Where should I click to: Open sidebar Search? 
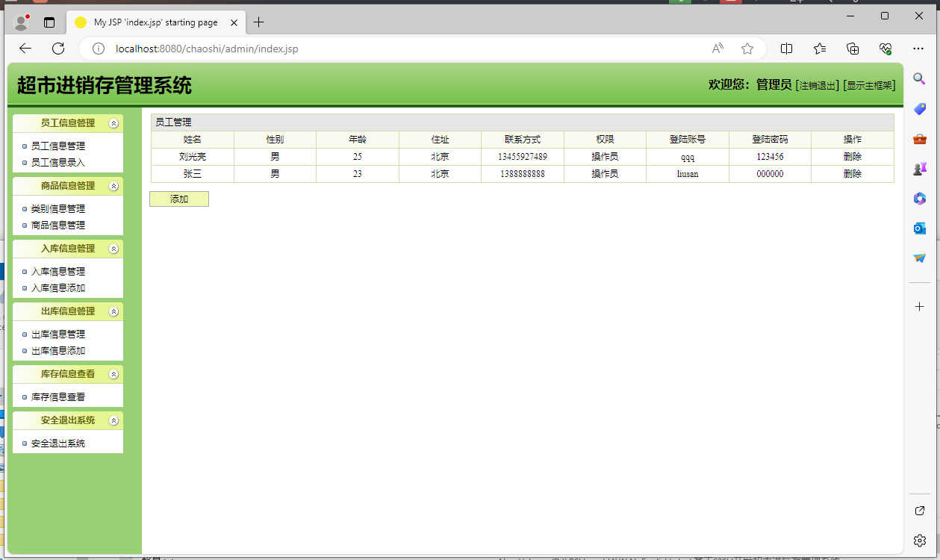pyautogui.click(x=920, y=79)
